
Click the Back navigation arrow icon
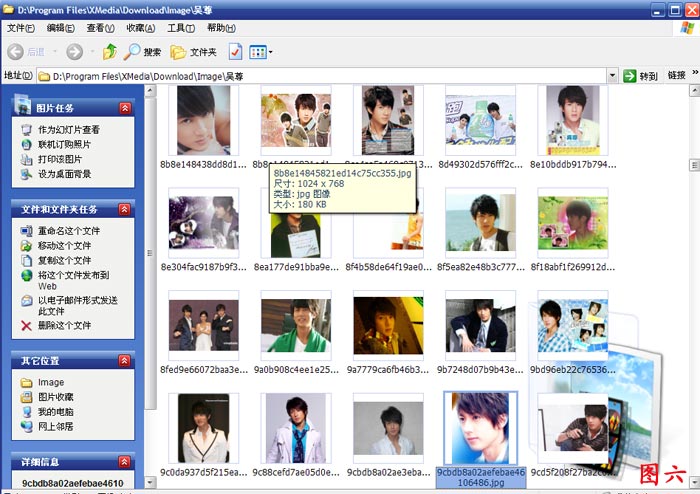click(15, 52)
